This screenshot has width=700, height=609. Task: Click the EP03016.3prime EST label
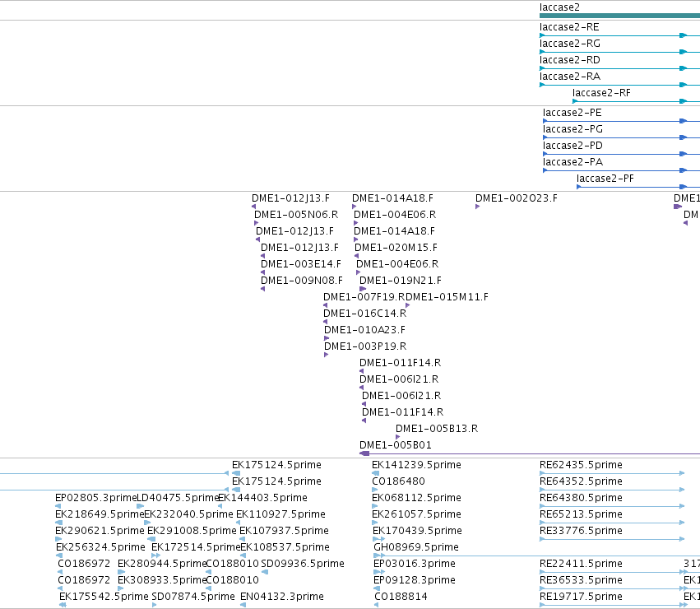(x=414, y=564)
